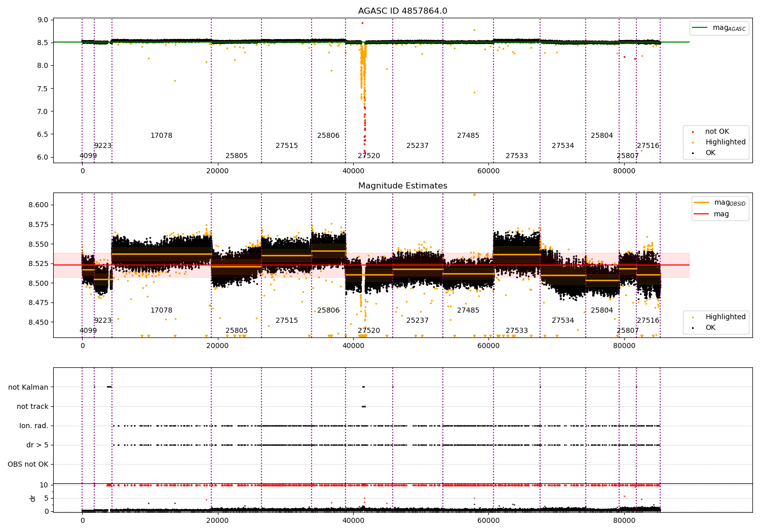This screenshot has width=760, height=532.
Task: Click the 'AGASC ID 4857864.0' plot title
Action: 402,11
